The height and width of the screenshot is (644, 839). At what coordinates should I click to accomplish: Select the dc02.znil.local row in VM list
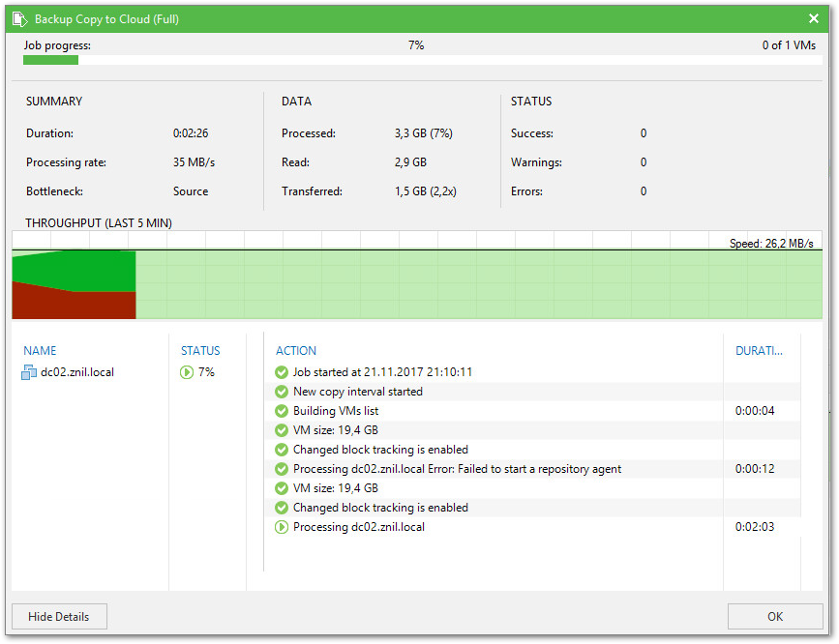pyautogui.click(x=76, y=372)
